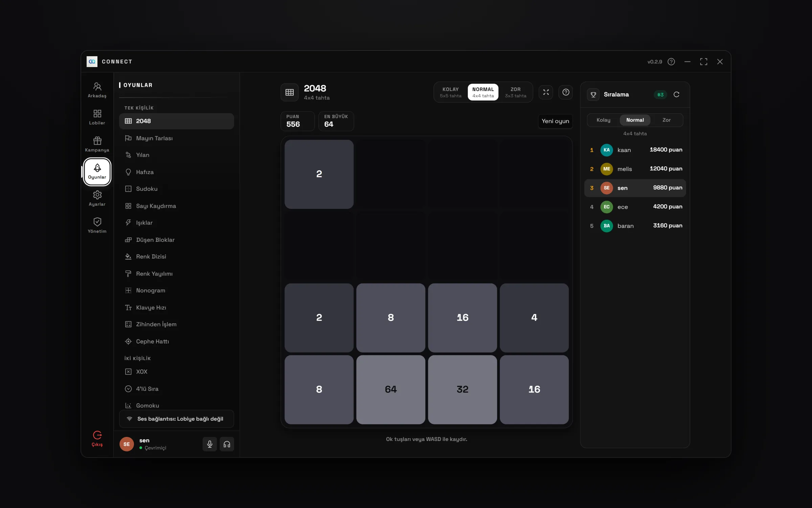Select KOLAY 5x5 tahta difficulty
The image size is (812, 508).
[450, 92]
